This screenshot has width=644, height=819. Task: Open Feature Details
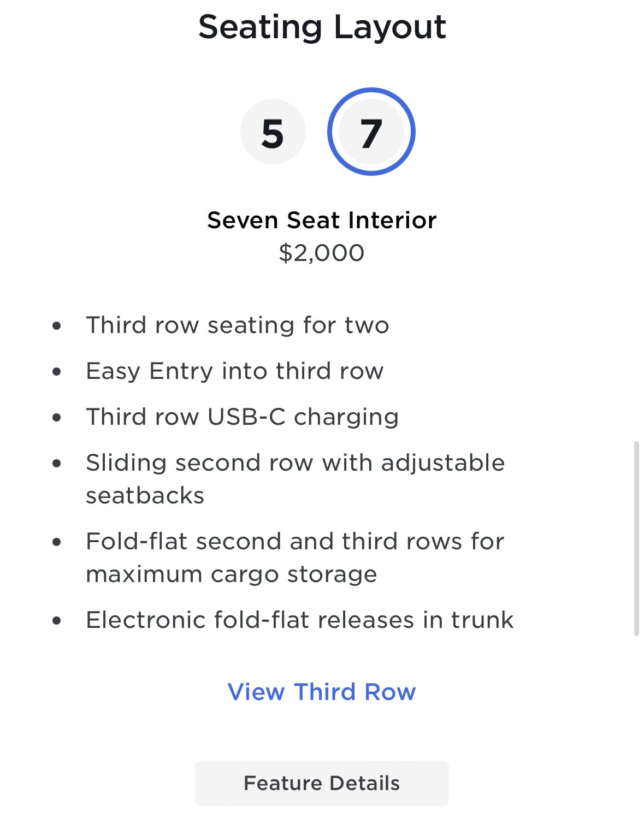[322, 783]
